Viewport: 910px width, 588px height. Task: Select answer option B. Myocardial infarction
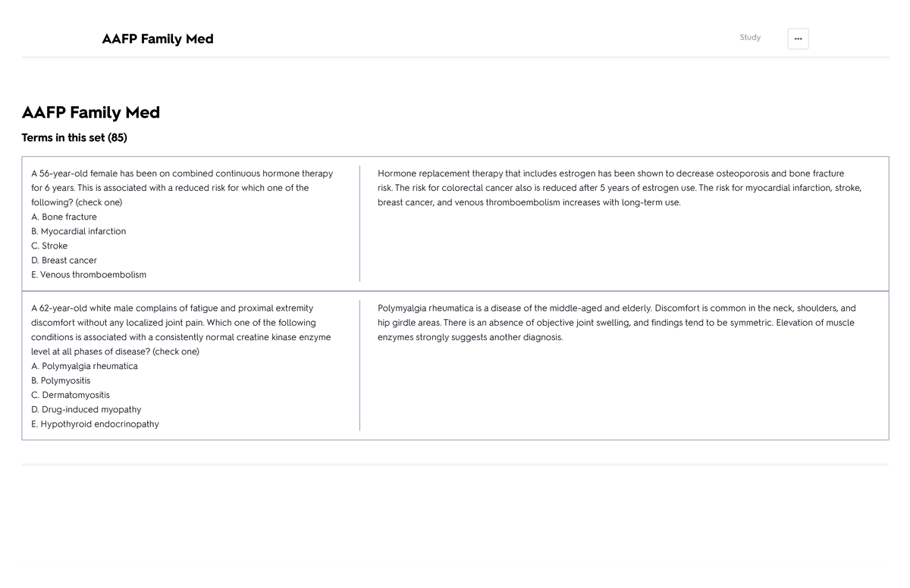click(x=78, y=231)
